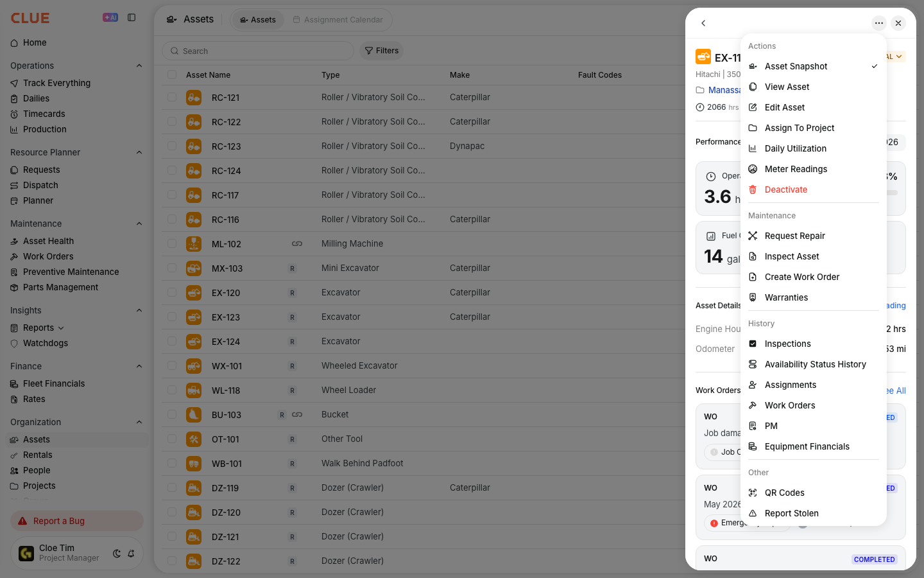Screen dimensions: 924x578
Task: Open the three-dots more actions button
Action: 879,23
